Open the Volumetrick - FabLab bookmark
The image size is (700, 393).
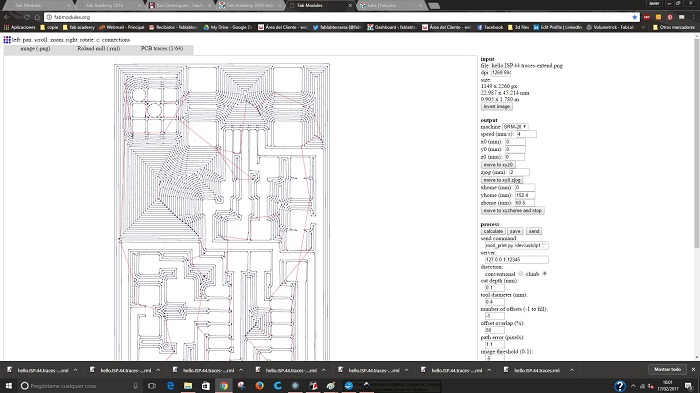point(610,27)
